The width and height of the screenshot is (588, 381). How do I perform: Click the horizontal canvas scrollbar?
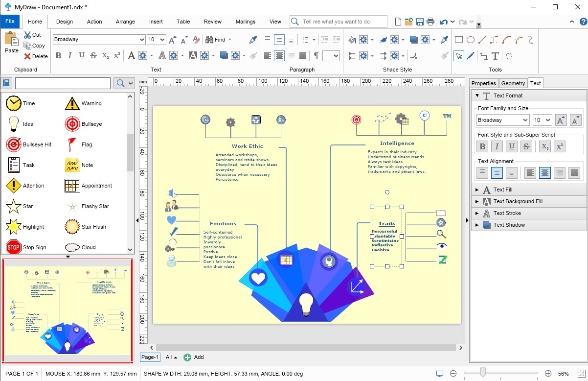tap(306, 347)
